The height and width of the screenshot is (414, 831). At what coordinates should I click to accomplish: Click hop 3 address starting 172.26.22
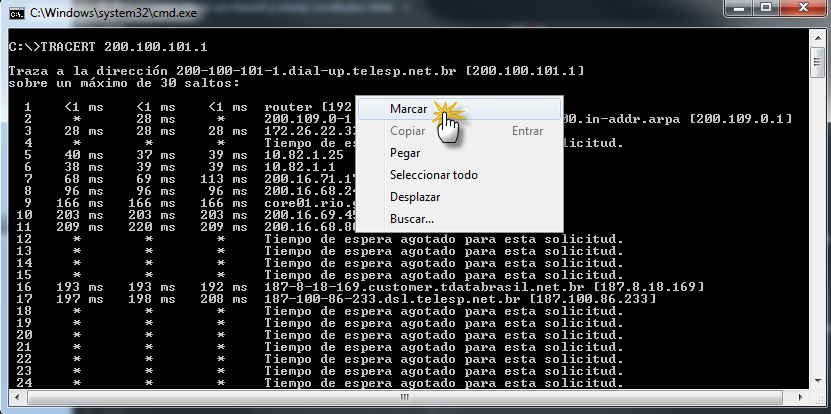(311, 131)
